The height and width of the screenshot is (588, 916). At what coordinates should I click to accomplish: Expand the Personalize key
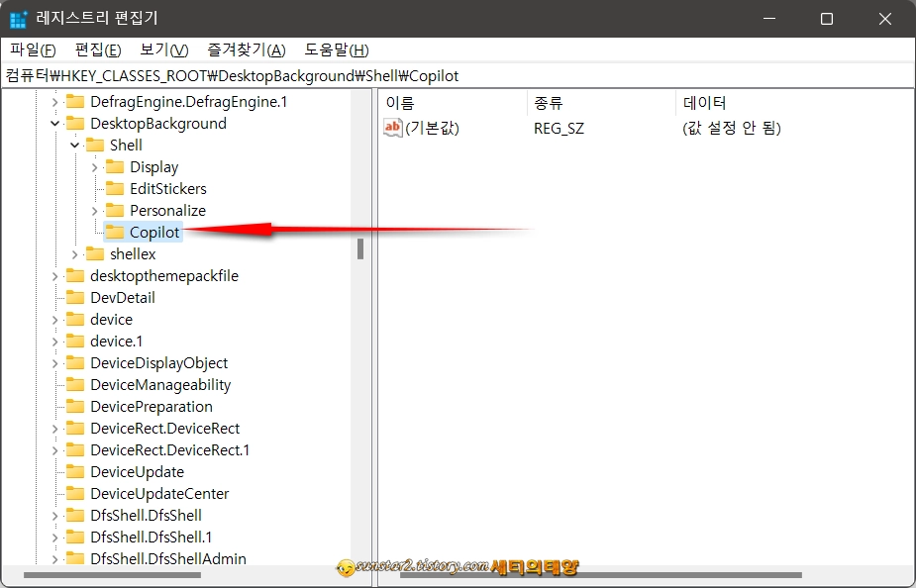tap(95, 211)
